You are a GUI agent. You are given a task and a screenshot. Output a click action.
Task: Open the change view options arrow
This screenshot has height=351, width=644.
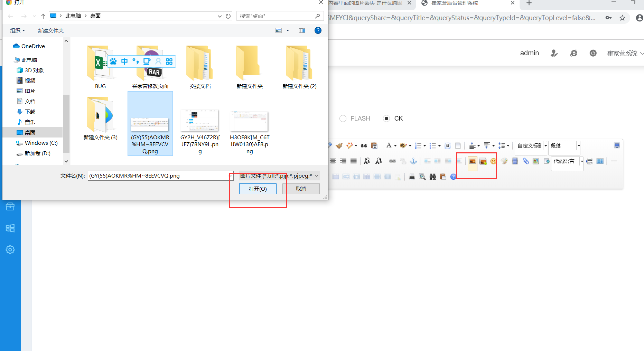point(288,30)
